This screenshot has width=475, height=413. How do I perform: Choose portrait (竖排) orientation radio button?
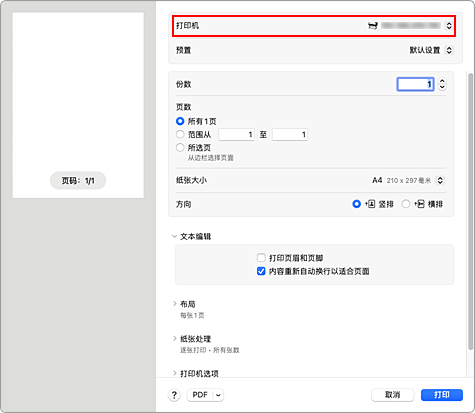(356, 204)
